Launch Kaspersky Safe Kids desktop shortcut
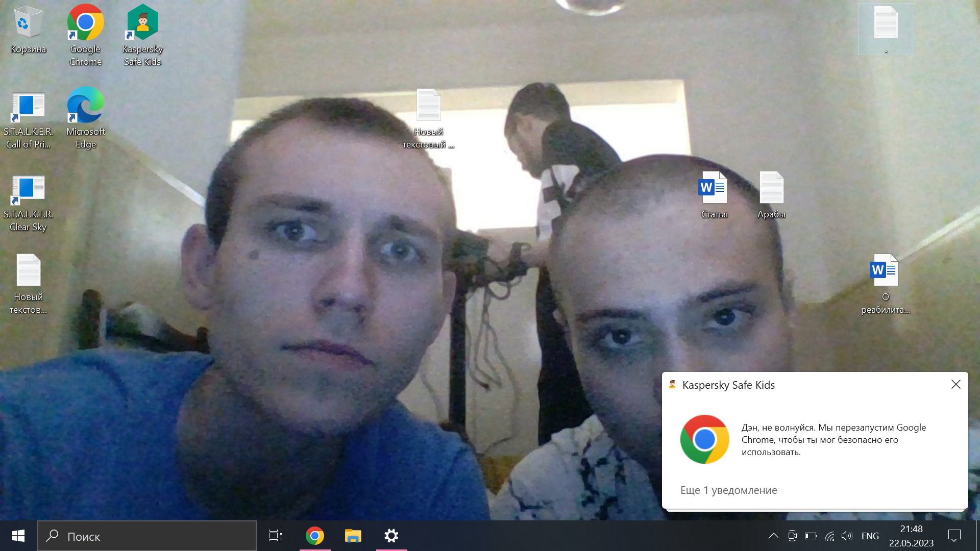This screenshot has width=980, height=551. point(142,23)
